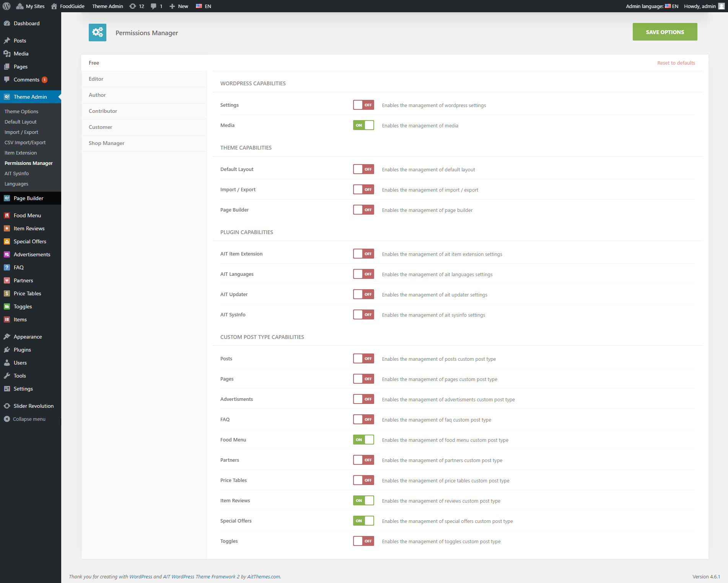
Task: Open Item Reviews via its star icon
Action: click(7, 228)
